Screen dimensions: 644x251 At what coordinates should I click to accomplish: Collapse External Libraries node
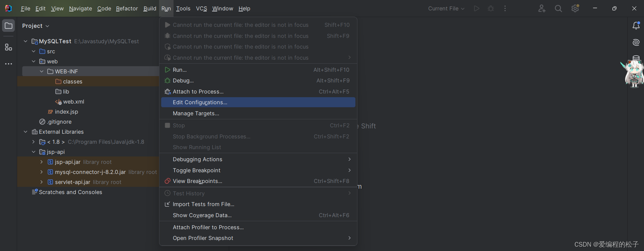26,132
